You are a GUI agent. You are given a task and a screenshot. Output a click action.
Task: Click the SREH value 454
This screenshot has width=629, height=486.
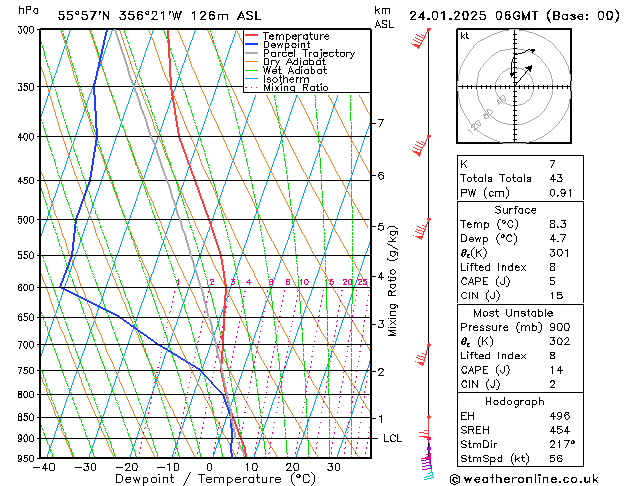(560, 430)
